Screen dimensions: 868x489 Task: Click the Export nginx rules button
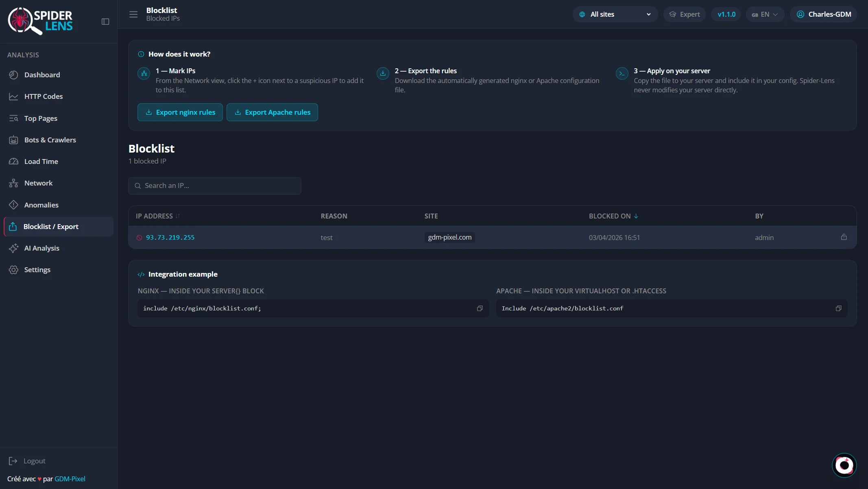(x=180, y=112)
